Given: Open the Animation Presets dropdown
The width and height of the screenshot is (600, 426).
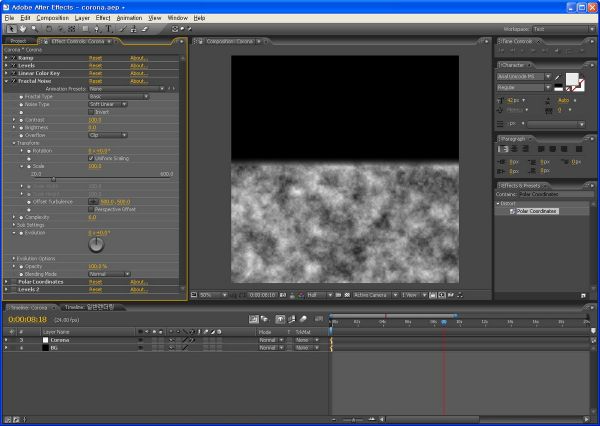Looking at the screenshot, I should point(127,89).
